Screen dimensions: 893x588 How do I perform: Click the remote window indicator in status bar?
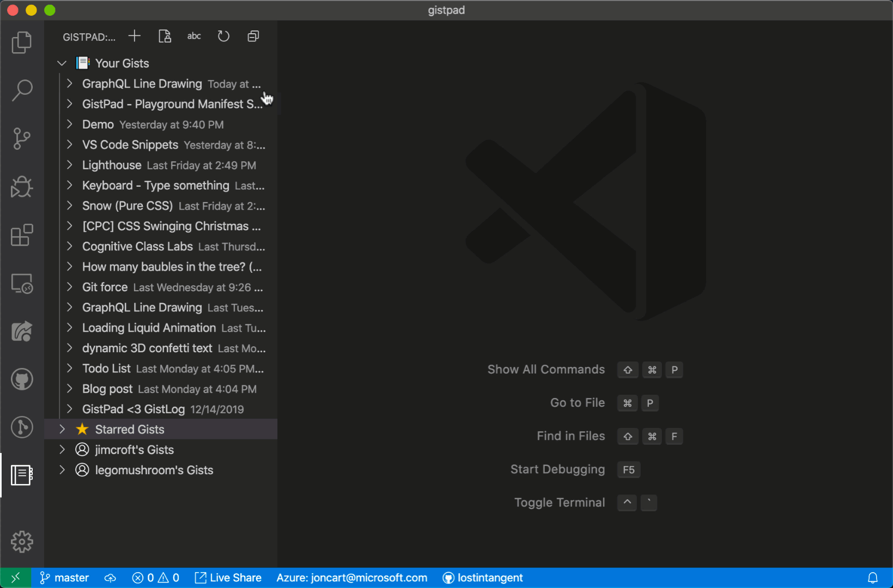(x=15, y=578)
